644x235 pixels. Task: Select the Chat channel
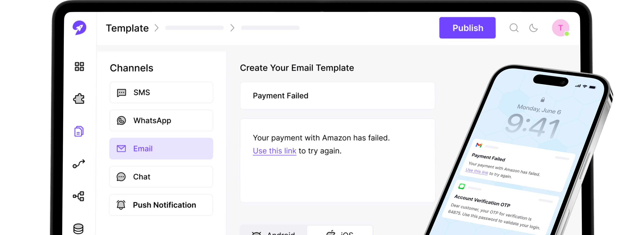161,177
